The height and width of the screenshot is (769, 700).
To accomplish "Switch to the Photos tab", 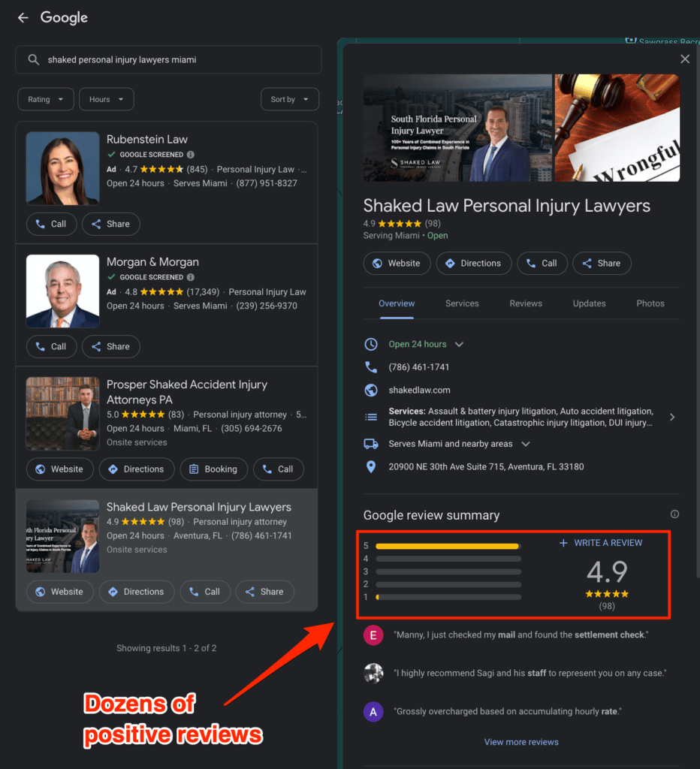I will pyautogui.click(x=650, y=303).
